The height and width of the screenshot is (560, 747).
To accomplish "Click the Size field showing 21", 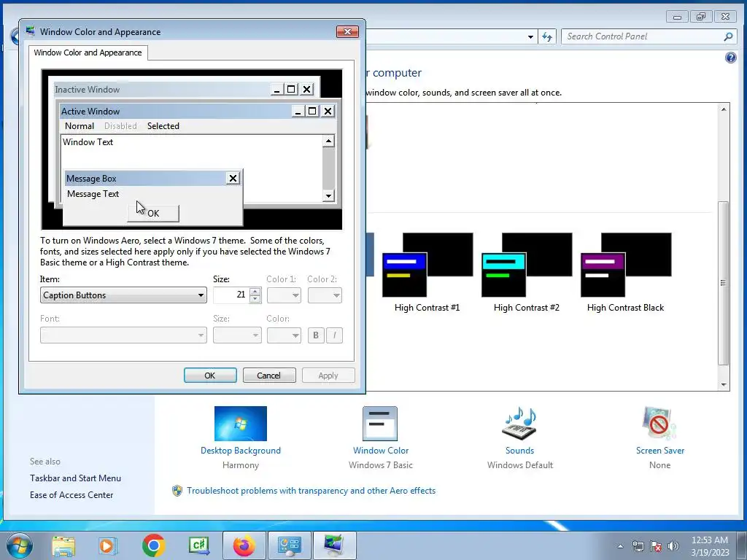I will click(231, 295).
